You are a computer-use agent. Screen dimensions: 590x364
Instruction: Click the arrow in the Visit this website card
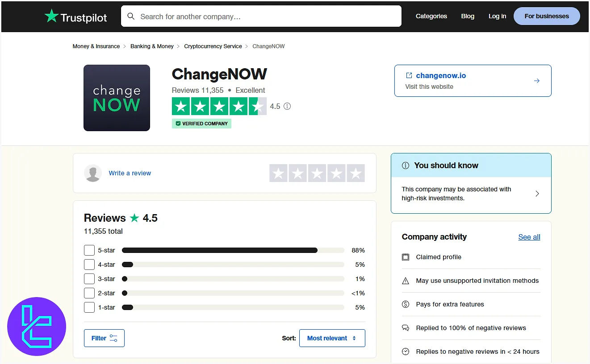(537, 81)
